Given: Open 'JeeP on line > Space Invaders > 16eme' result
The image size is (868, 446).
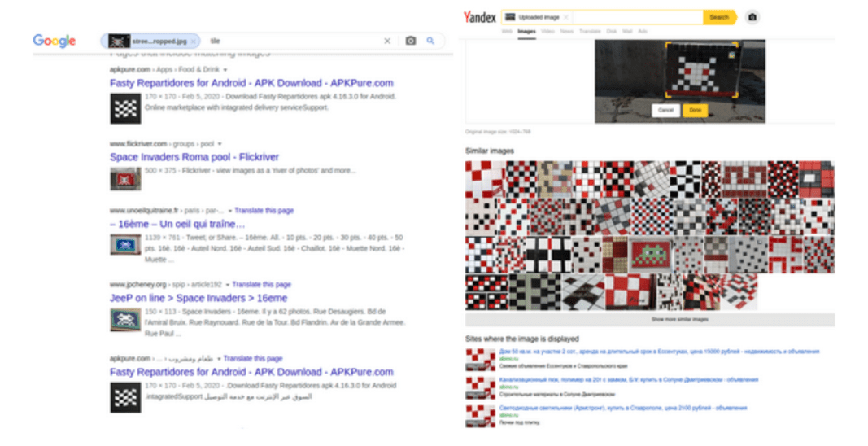Looking at the screenshot, I should point(198,298).
